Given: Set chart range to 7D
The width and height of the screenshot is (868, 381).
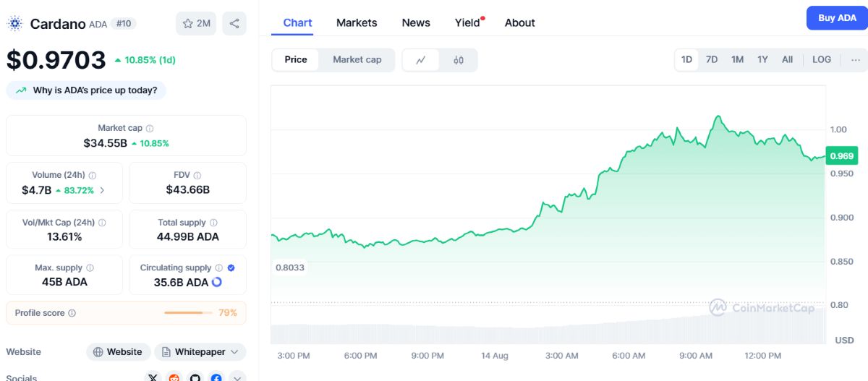Looking at the screenshot, I should pos(712,60).
